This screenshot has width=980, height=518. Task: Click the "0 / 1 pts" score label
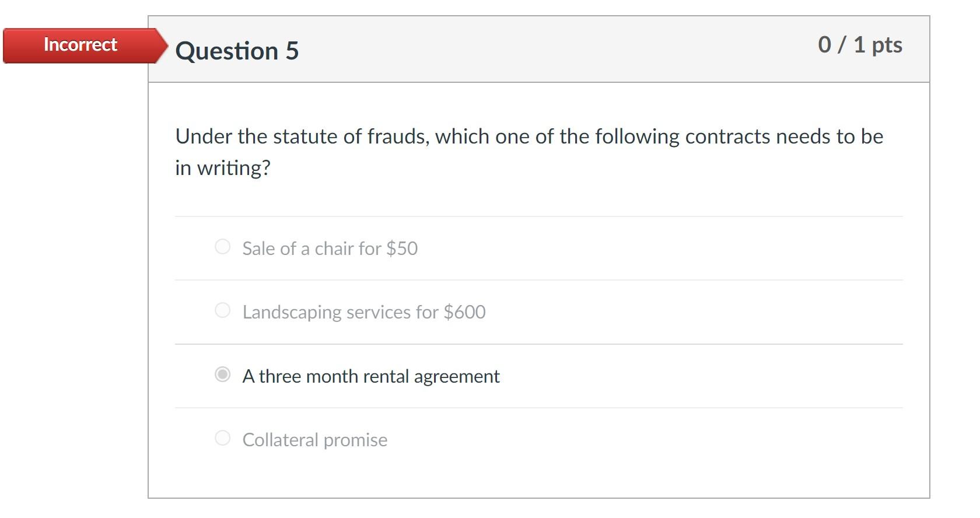click(860, 44)
